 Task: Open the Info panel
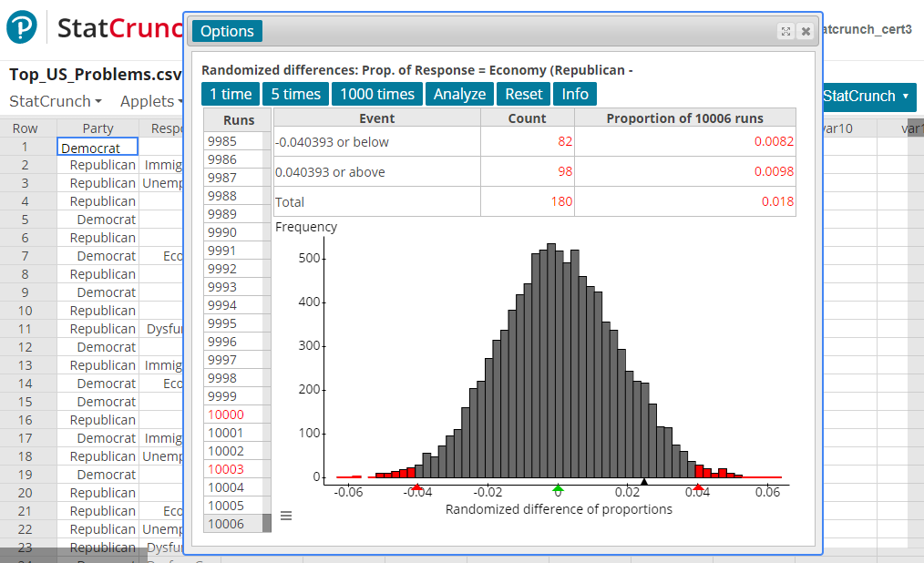pos(574,93)
